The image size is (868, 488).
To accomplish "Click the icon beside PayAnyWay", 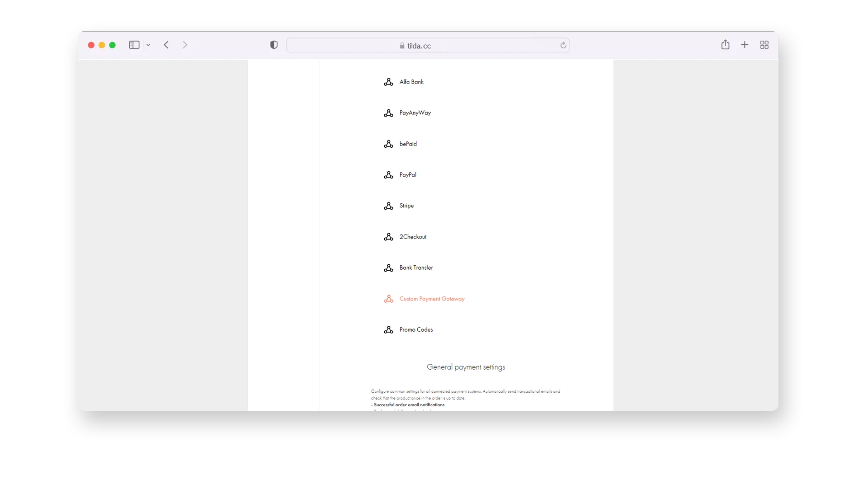I will click(388, 113).
